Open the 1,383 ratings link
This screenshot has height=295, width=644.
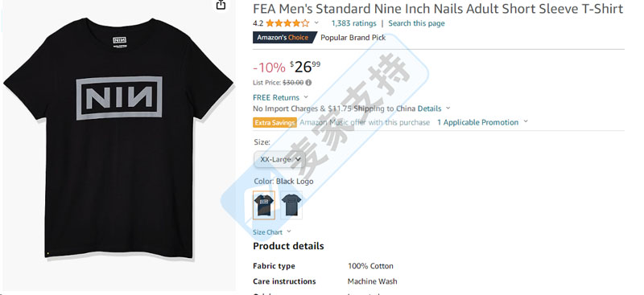click(353, 23)
